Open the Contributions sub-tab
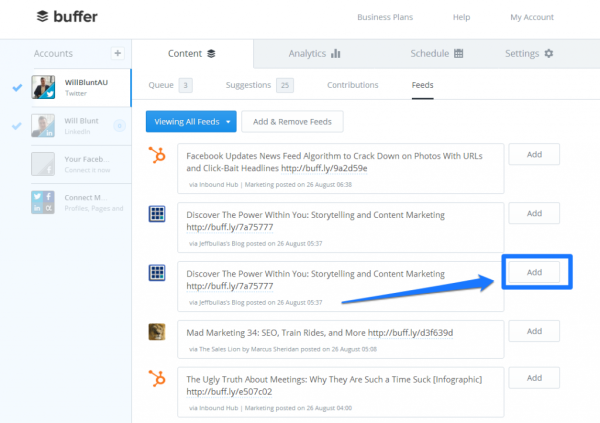600x423 pixels. tap(352, 85)
